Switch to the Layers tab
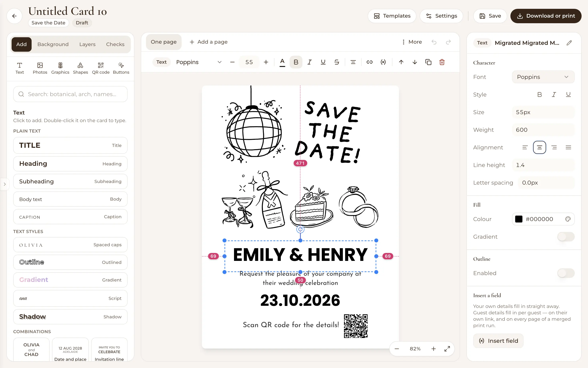The width and height of the screenshot is (588, 368). click(87, 44)
